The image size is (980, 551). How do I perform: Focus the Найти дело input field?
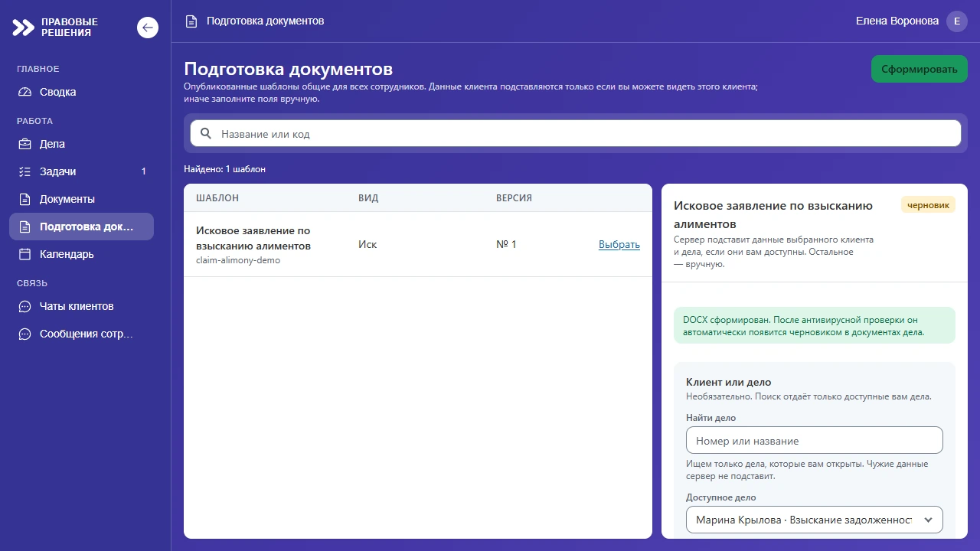click(x=815, y=441)
